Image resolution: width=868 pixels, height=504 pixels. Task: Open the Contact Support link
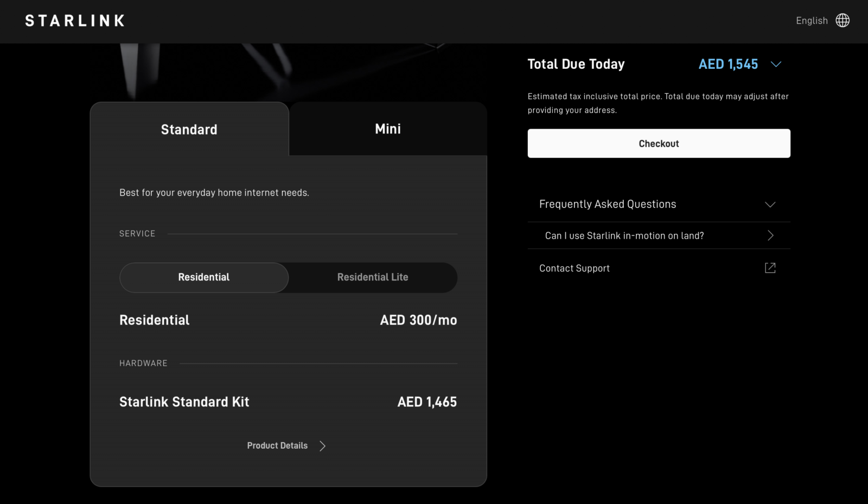click(x=574, y=269)
